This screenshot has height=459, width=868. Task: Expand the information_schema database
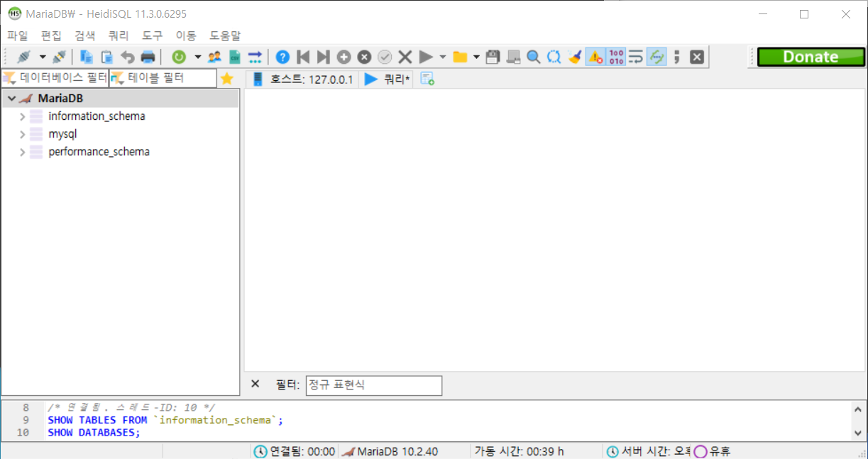coord(22,116)
